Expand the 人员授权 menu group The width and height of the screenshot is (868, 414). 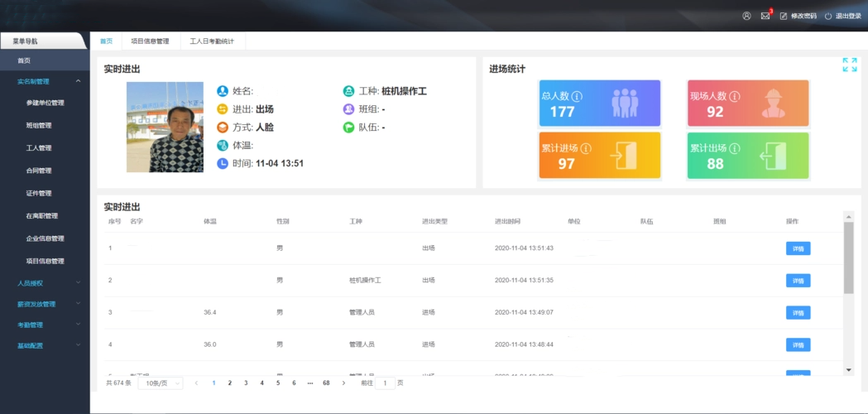[78, 282]
